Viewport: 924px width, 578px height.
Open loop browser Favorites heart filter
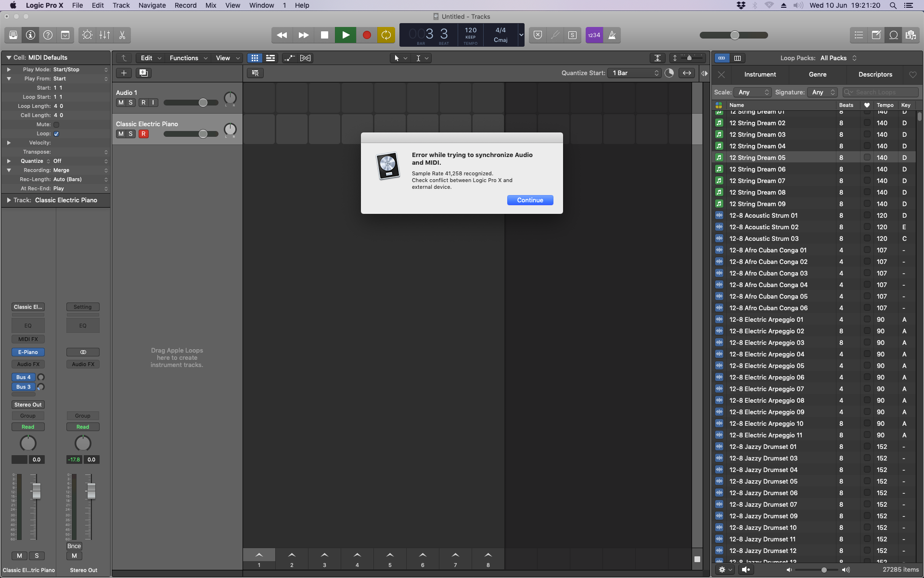[x=913, y=75]
